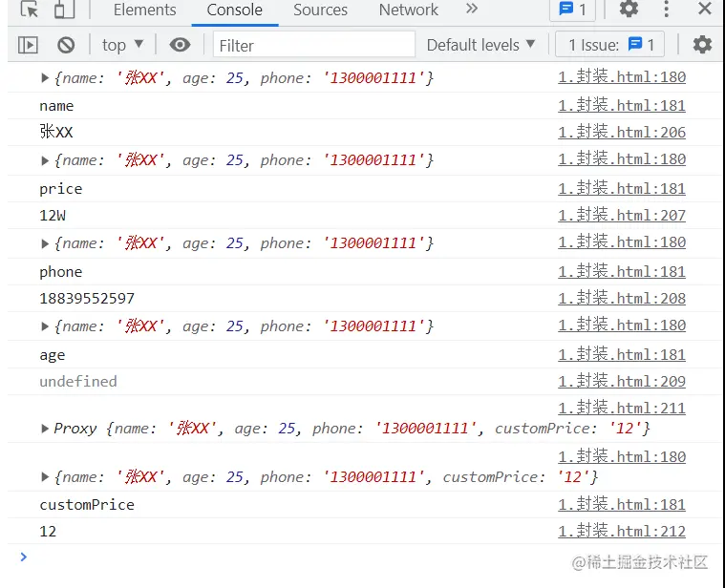Show the console sidebar

[x=28, y=45]
